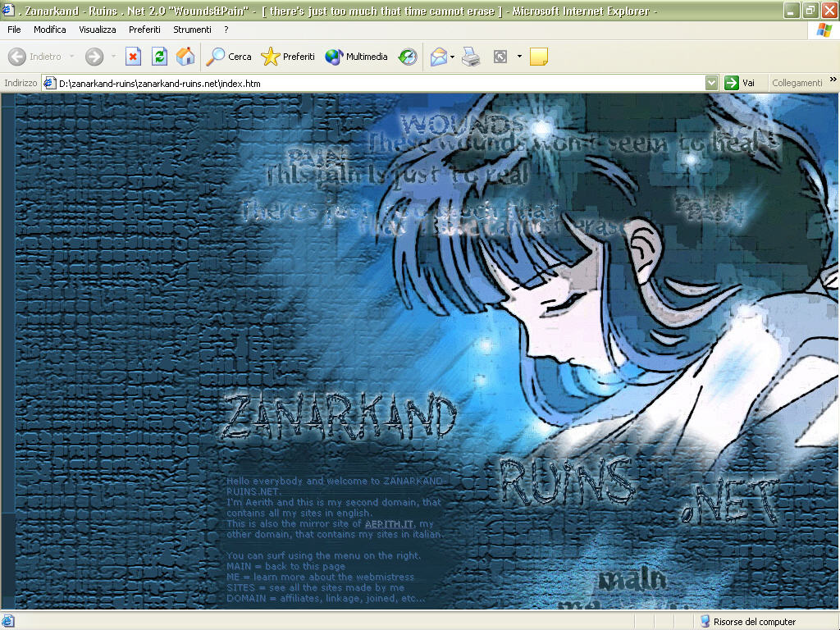Open the history clock icon

[408, 57]
